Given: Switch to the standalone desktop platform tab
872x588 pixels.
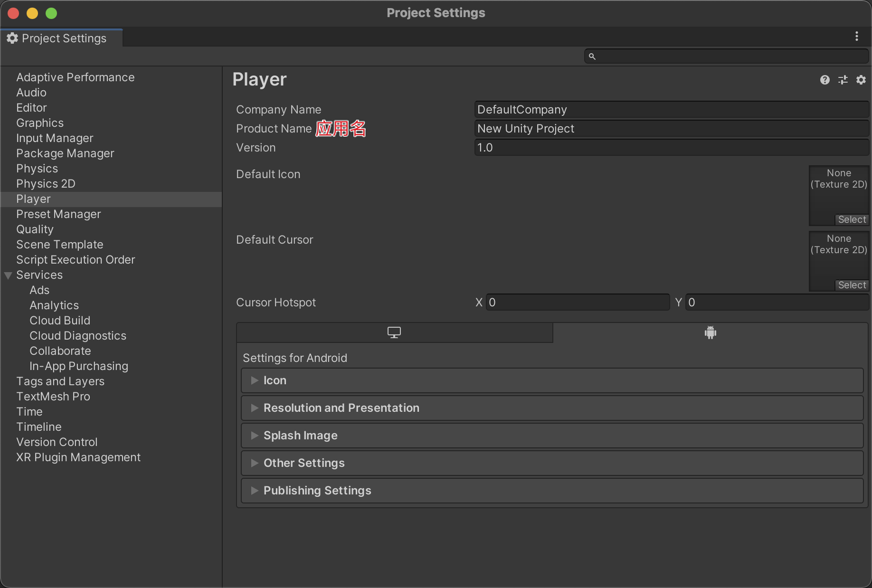Looking at the screenshot, I should (394, 332).
